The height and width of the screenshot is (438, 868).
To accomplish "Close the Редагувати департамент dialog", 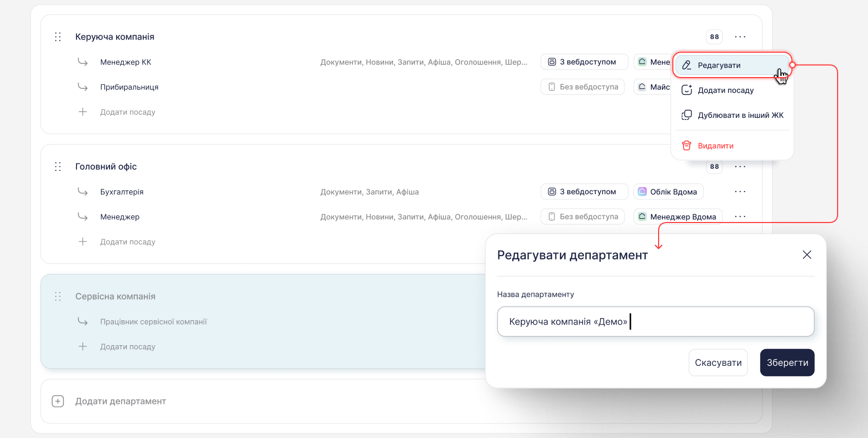I will point(807,255).
